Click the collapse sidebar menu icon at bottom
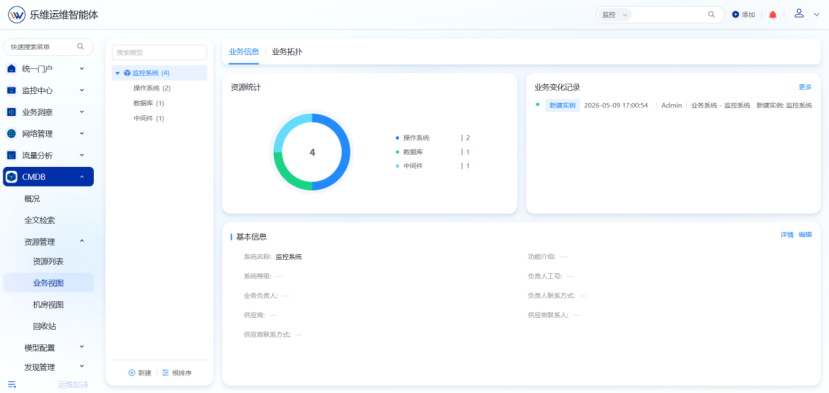Viewport: 829px width, 393px height. coord(12,384)
